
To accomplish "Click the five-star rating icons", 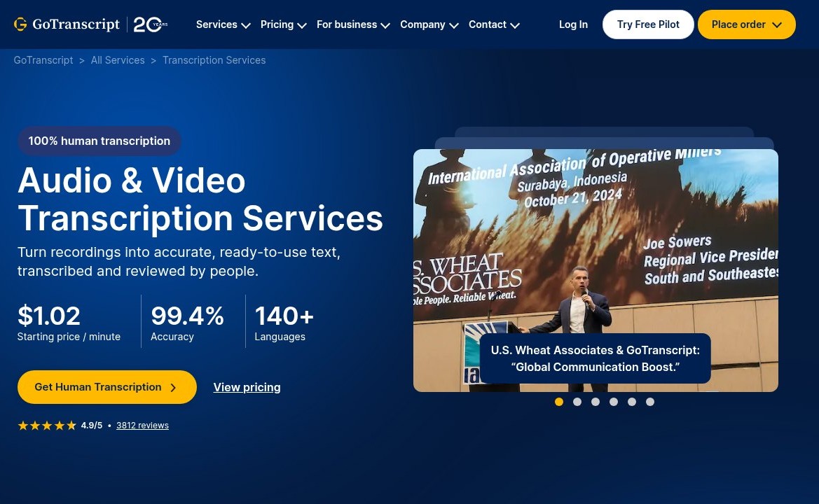I will tap(47, 426).
